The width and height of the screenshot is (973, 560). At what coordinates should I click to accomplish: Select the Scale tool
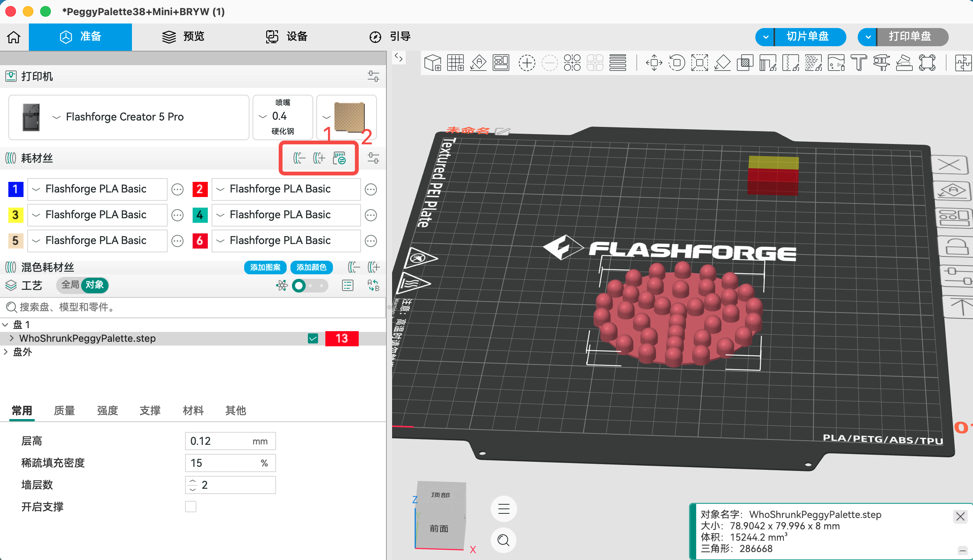(x=700, y=63)
